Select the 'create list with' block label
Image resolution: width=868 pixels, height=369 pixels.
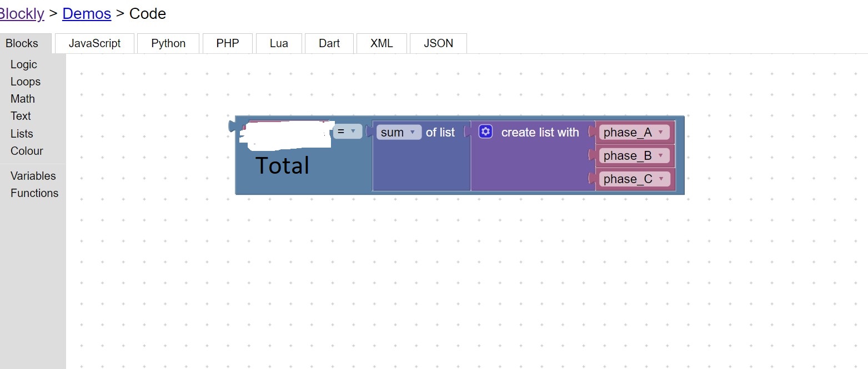540,132
